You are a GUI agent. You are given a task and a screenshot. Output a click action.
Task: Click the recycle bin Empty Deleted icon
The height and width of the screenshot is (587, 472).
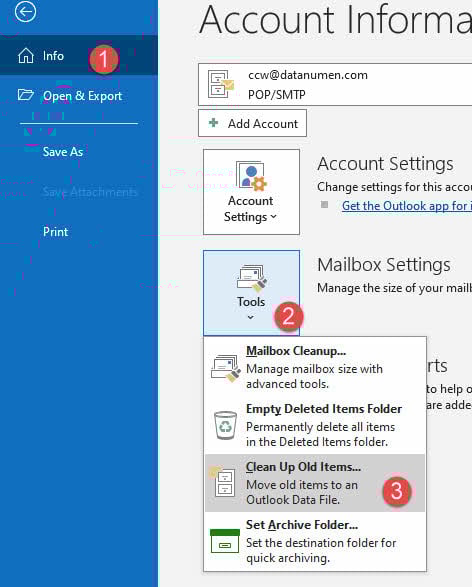(225, 425)
